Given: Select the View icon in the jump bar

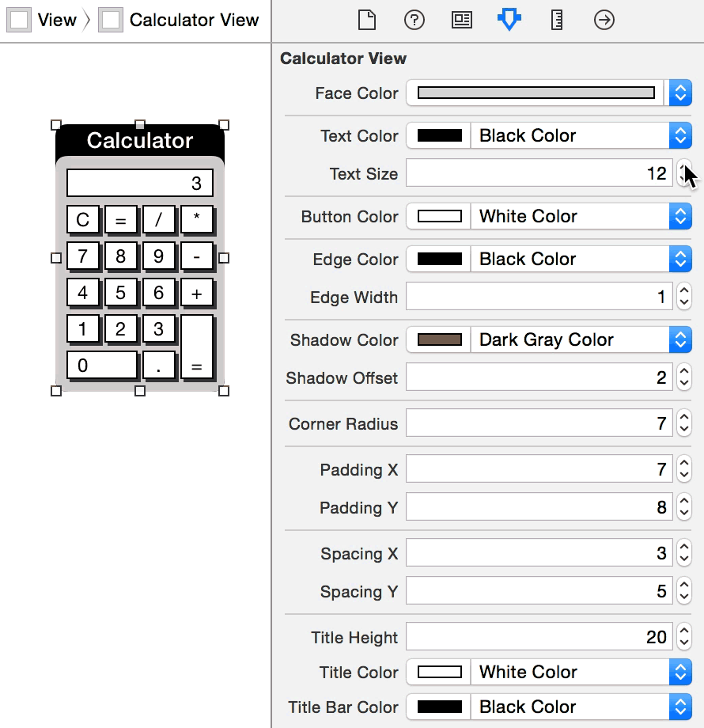Looking at the screenshot, I should pyautogui.click(x=18, y=20).
